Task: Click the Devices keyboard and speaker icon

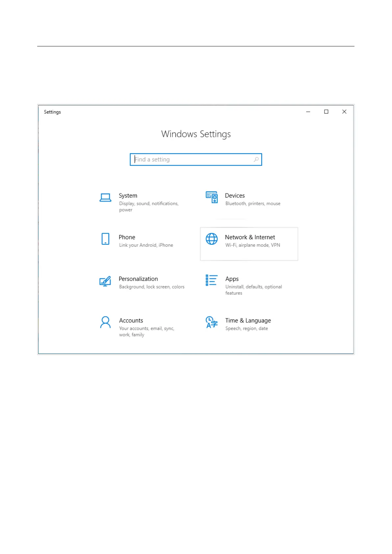Action: pos(212,197)
